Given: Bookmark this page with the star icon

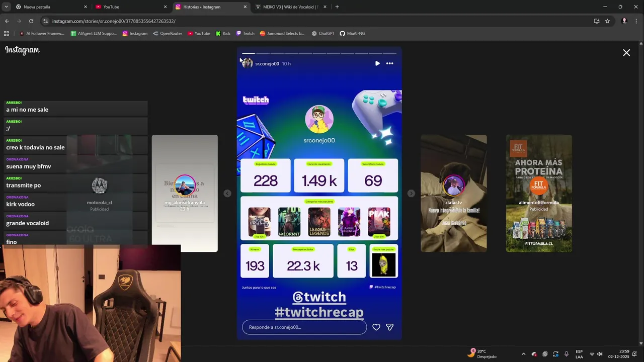Looking at the screenshot, I should pyautogui.click(x=607, y=21).
